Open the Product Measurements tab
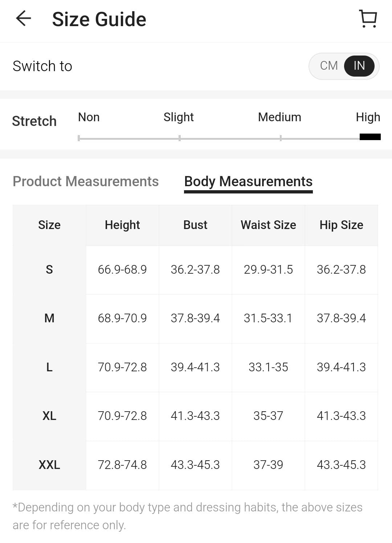This screenshot has height=543, width=392. pos(86,181)
